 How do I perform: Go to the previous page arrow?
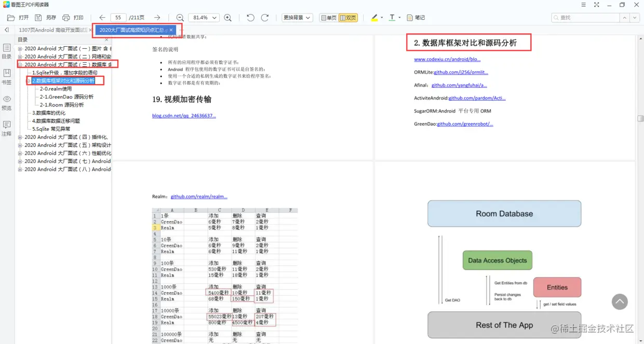(102, 18)
